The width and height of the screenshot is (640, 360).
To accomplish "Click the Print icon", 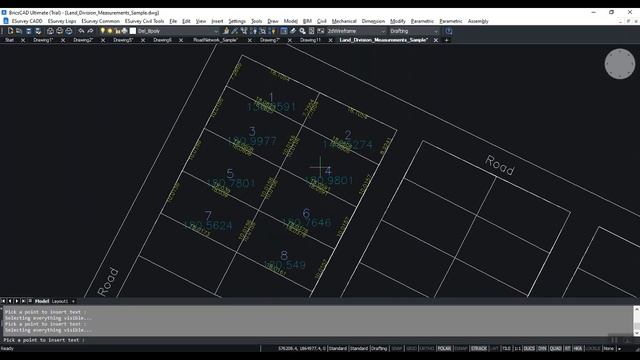I will pyautogui.click(x=50, y=31).
